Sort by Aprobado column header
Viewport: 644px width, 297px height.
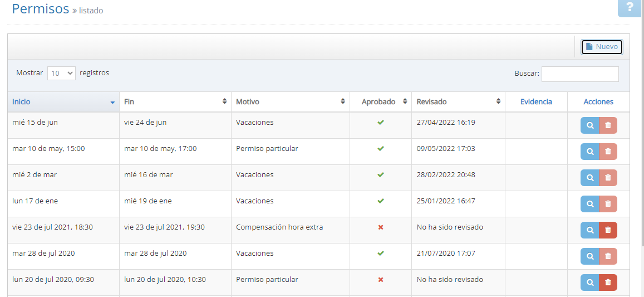[x=380, y=102]
